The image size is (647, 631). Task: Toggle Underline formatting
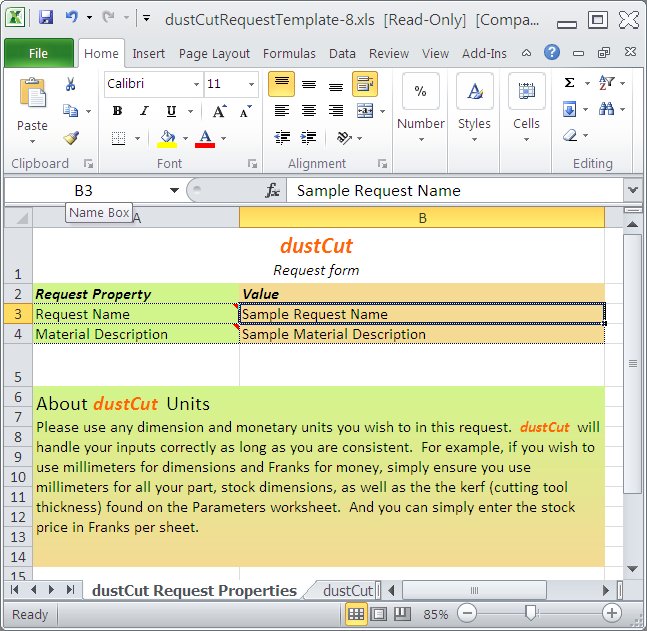[171, 111]
